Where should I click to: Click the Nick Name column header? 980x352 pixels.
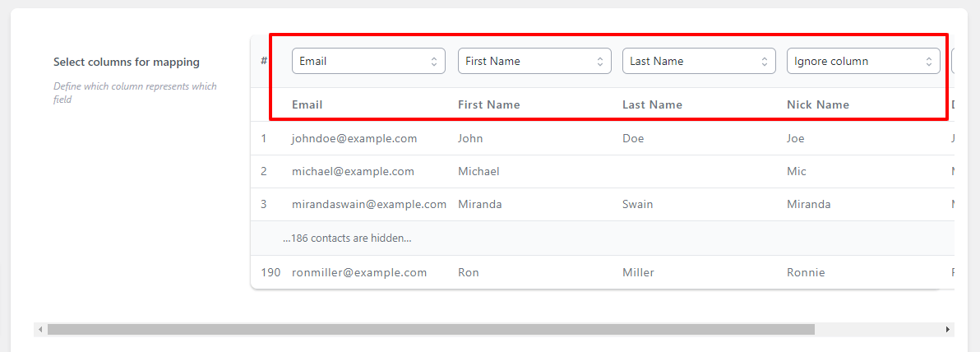click(817, 105)
